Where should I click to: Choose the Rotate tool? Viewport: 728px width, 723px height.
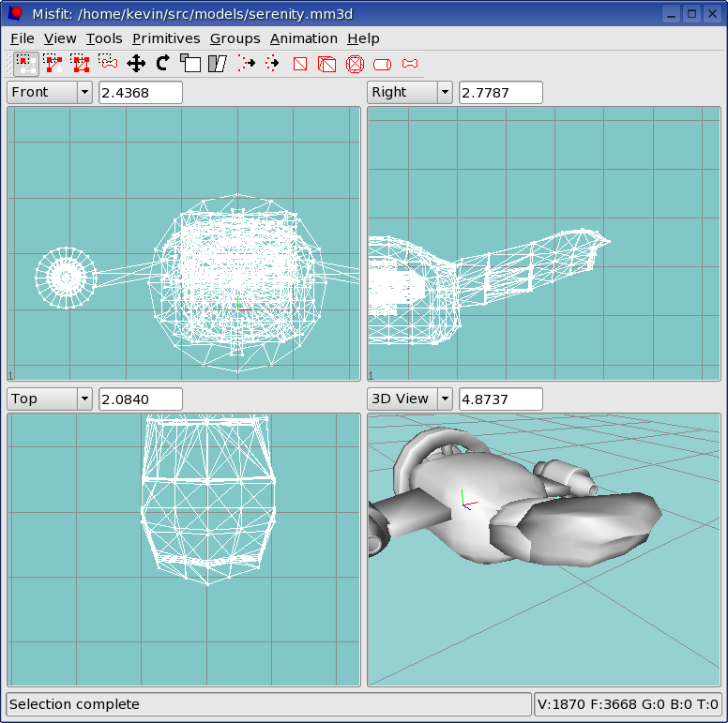click(x=163, y=63)
